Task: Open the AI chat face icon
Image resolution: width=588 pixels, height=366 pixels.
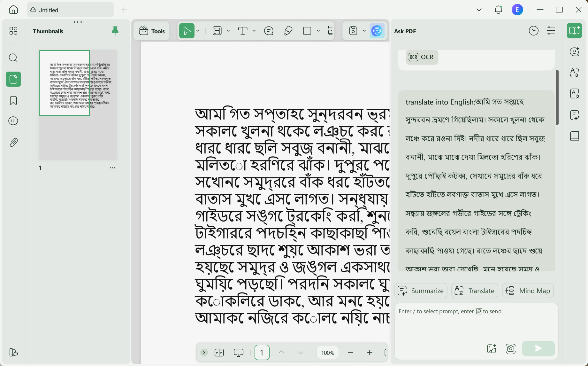Action: point(575,51)
